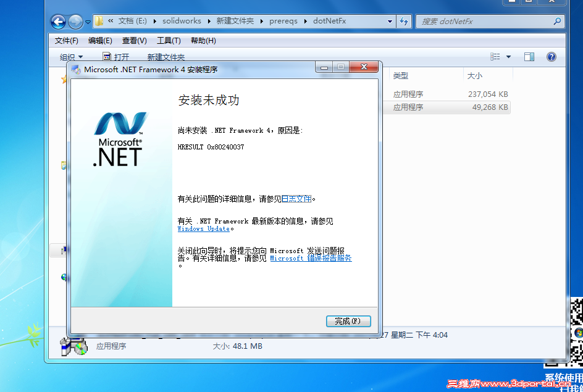Click the application icon in details pane
Image resolution: width=583 pixels, height=392 pixels.
pos(73,346)
